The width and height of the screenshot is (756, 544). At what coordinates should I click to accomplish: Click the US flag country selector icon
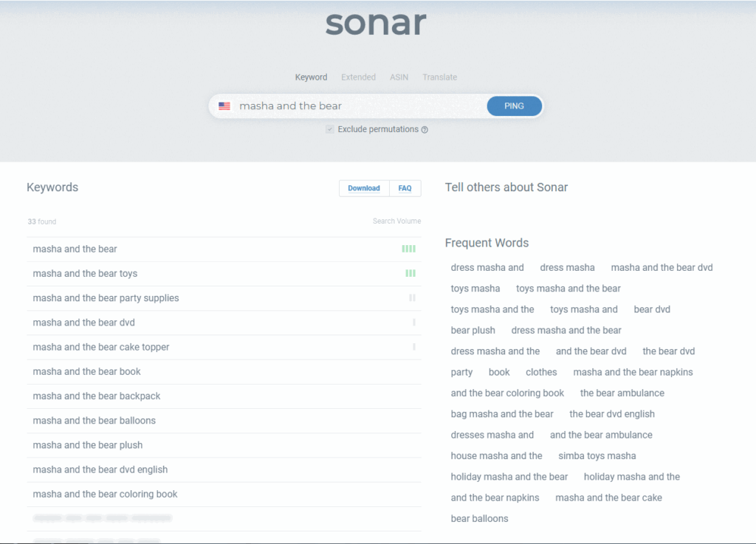pyautogui.click(x=224, y=106)
